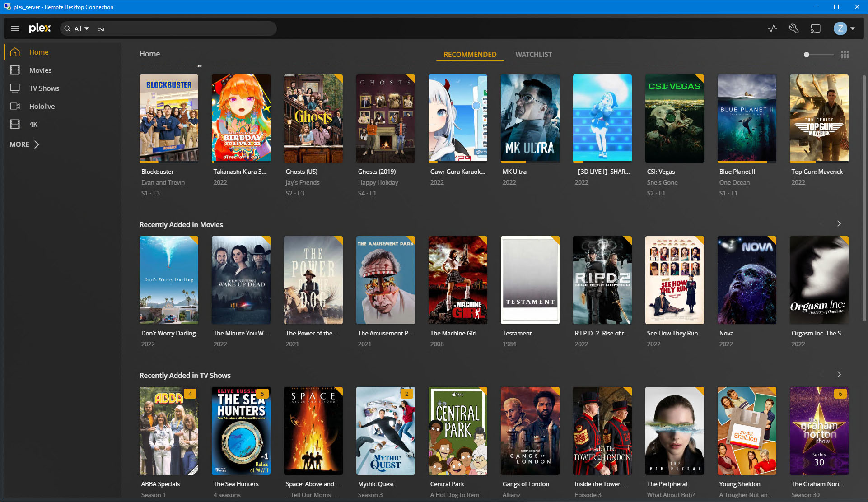
Task: Open the Central Park poster
Action: [458, 431]
